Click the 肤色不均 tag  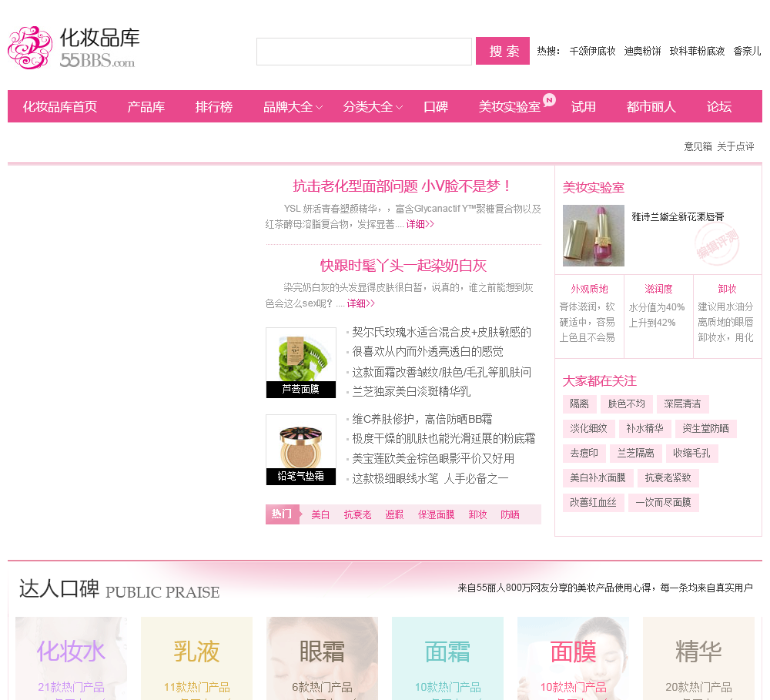tap(626, 404)
